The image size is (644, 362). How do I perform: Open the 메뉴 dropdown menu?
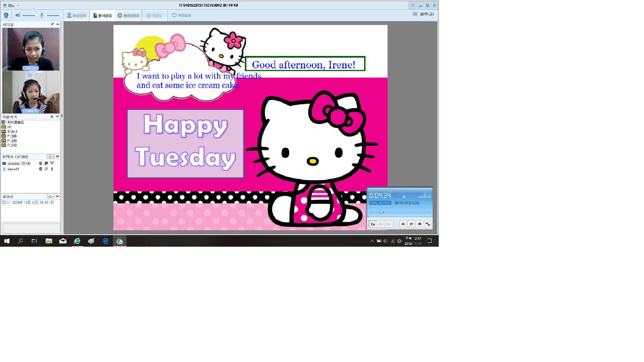coord(11,5)
